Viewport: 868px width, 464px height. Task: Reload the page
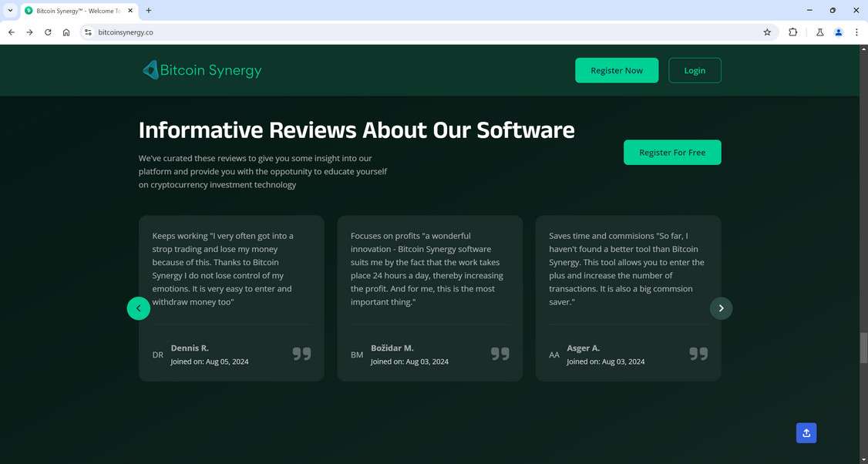coord(48,32)
